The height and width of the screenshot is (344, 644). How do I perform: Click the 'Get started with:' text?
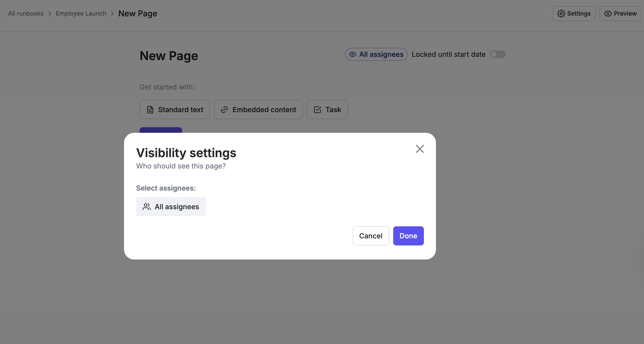167,87
